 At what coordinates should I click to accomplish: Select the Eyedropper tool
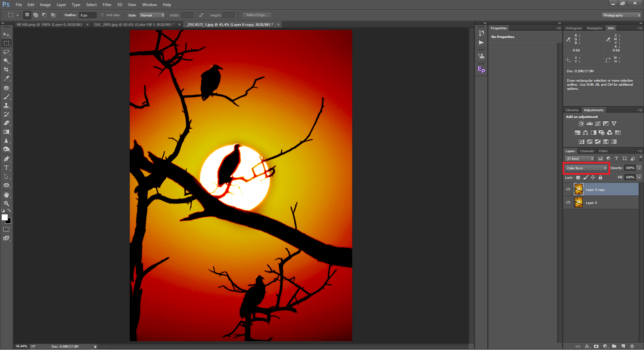[6, 78]
